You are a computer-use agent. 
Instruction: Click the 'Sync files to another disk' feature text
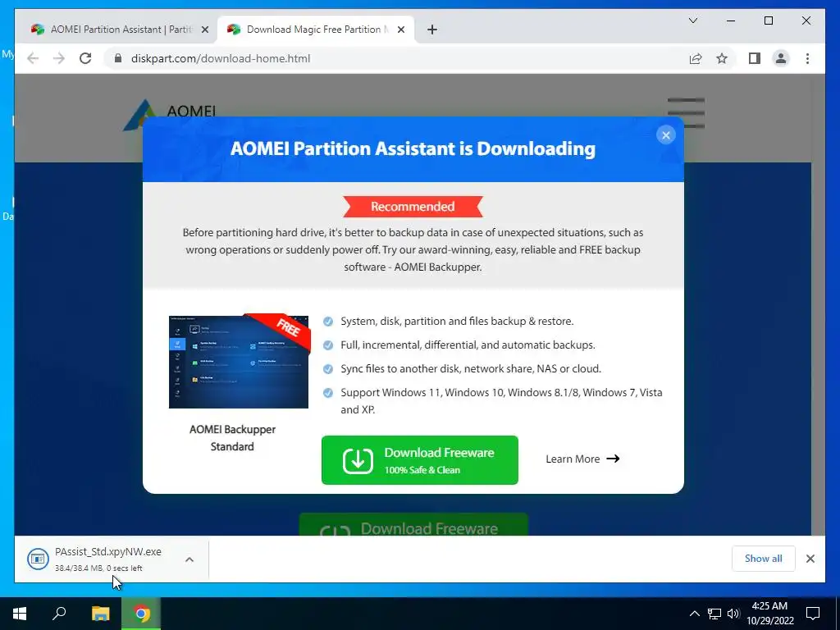coord(471,368)
